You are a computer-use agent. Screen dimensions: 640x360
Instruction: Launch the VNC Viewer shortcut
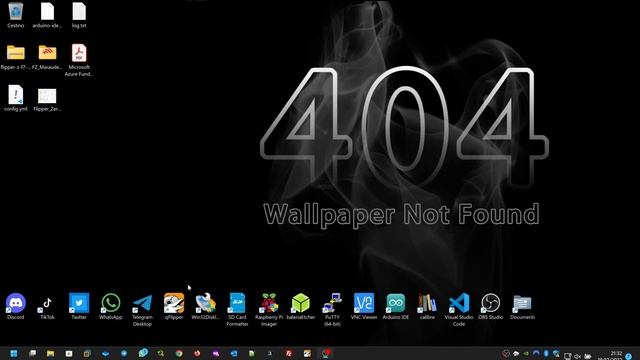coord(364,306)
